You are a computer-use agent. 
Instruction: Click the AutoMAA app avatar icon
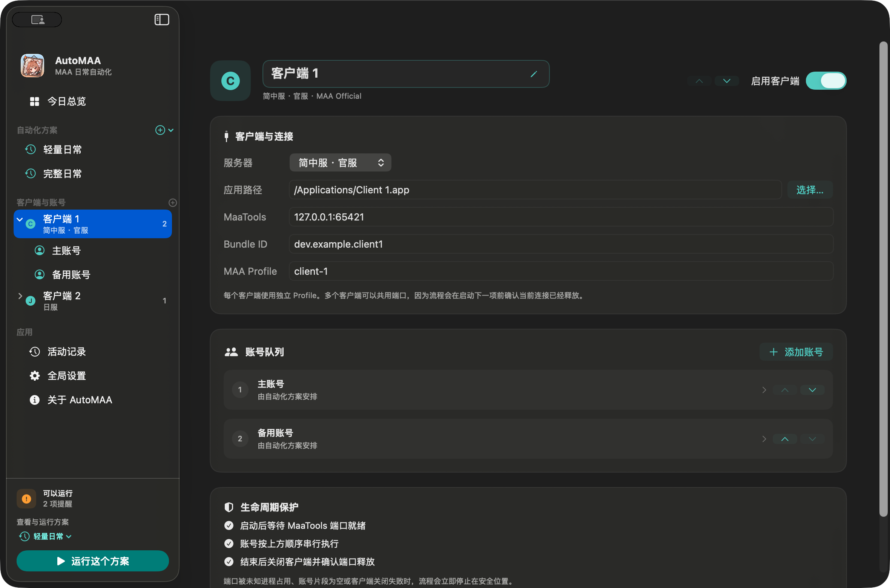pyautogui.click(x=32, y=66)
